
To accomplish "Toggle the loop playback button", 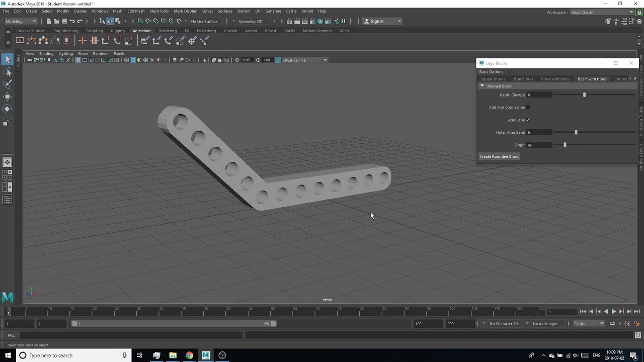I will (612, 324).
